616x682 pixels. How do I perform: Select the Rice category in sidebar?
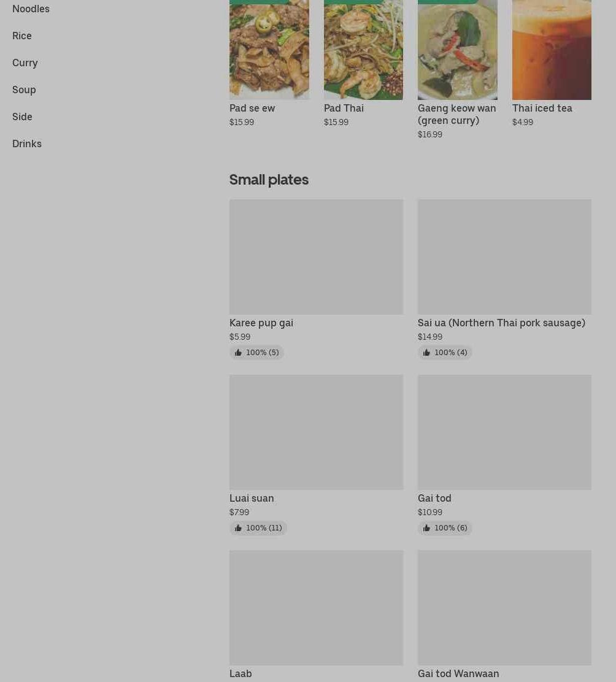click(21, 36)
